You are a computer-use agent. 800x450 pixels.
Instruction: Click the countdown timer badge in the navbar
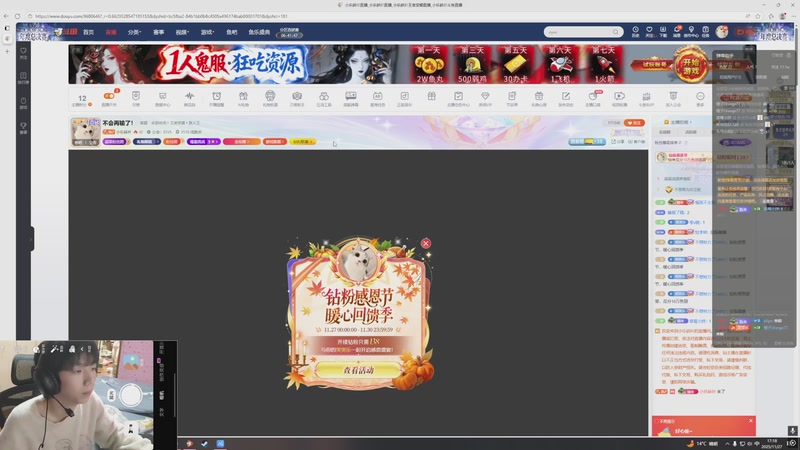289,33
